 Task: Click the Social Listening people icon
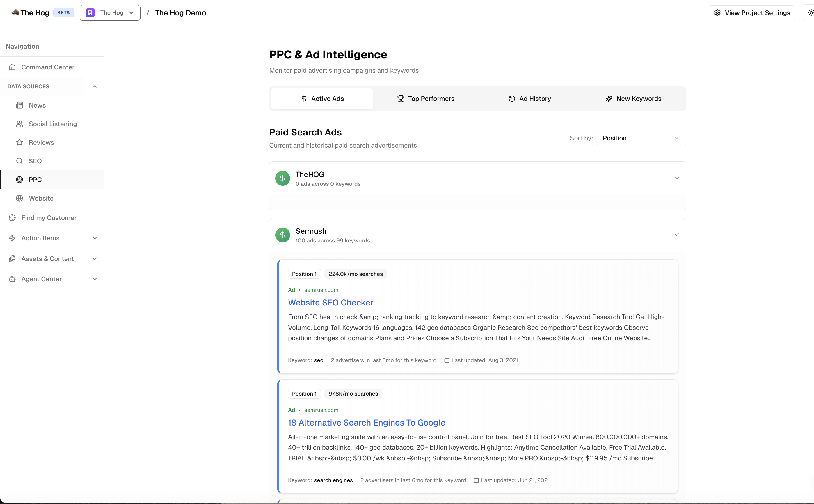coord(19,124)
